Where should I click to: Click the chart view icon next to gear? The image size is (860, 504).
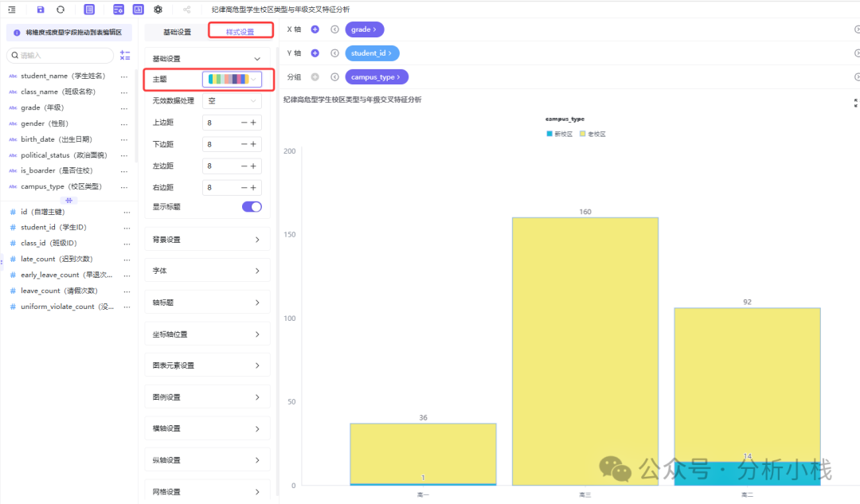click(x=139, y=10)
